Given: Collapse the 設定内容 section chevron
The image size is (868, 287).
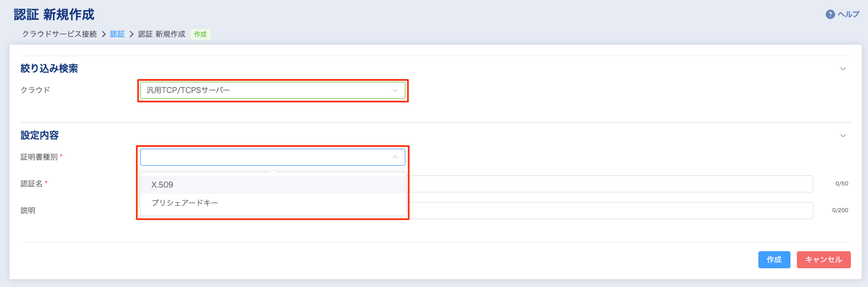Looking at the screenshot, I should click(843, 136).
